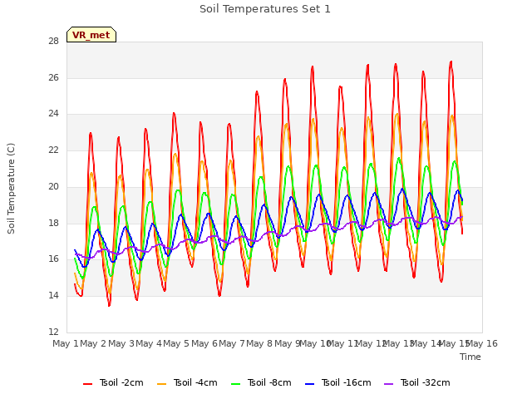Click the Tsoil -4cm legend label
This screenshot has width=532, height=399.
[195, 382]
